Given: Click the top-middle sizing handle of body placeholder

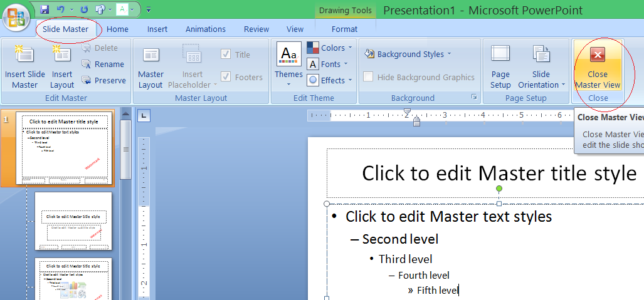Looking at the screenshot, I should [499, 204].
